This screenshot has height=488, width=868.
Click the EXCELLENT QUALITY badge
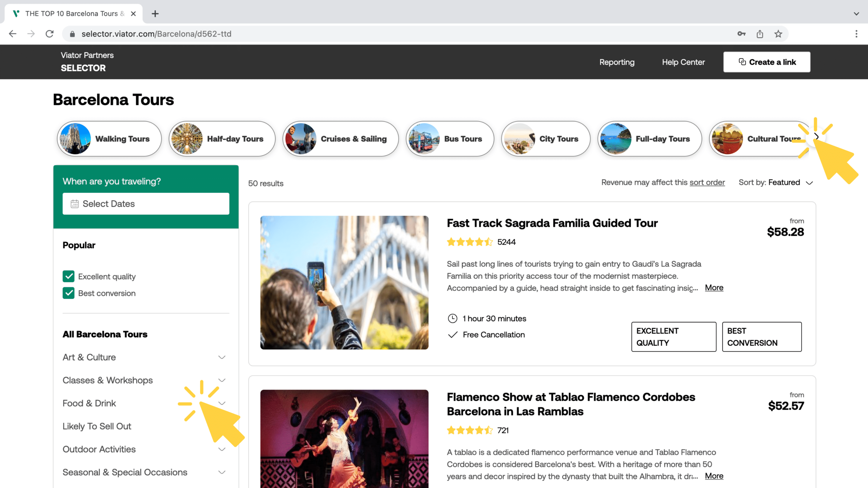click(674, 337)
